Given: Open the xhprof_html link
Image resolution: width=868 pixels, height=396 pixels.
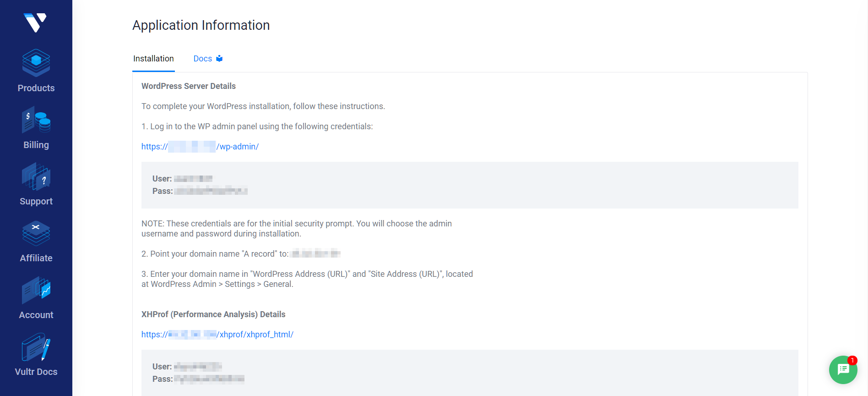Looking at the screenshot, I should click(217, 335).
